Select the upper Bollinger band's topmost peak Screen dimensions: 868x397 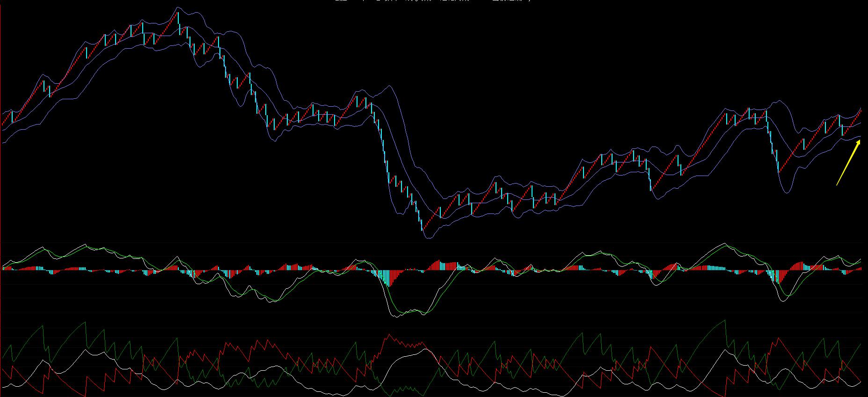pos(178,7)
